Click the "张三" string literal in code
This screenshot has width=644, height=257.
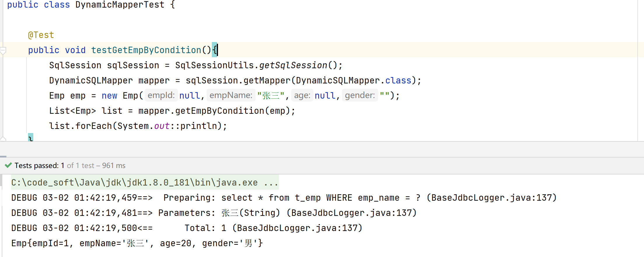tap(271, 96)
